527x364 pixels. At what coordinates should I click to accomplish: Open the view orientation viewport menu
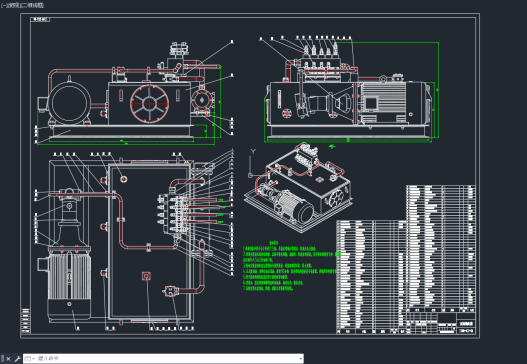tap(13, 5)
